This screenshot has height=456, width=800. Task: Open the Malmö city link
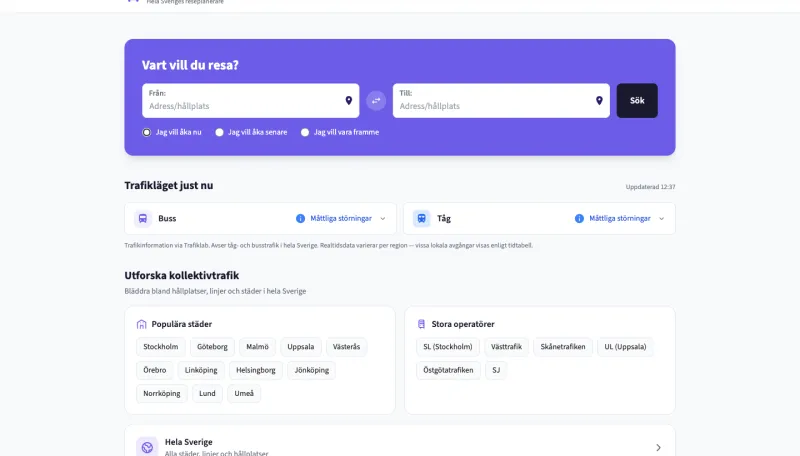(257, 347)
